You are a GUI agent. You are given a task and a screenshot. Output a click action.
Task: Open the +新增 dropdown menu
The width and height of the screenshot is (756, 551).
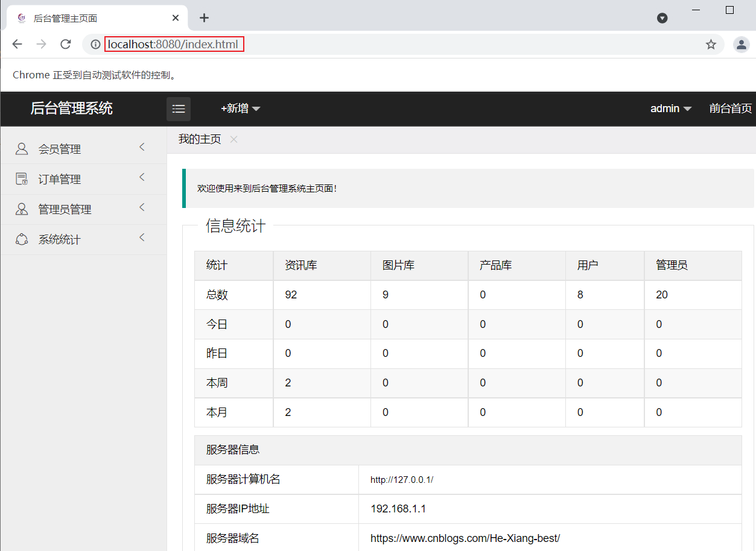tap(240, 109)
